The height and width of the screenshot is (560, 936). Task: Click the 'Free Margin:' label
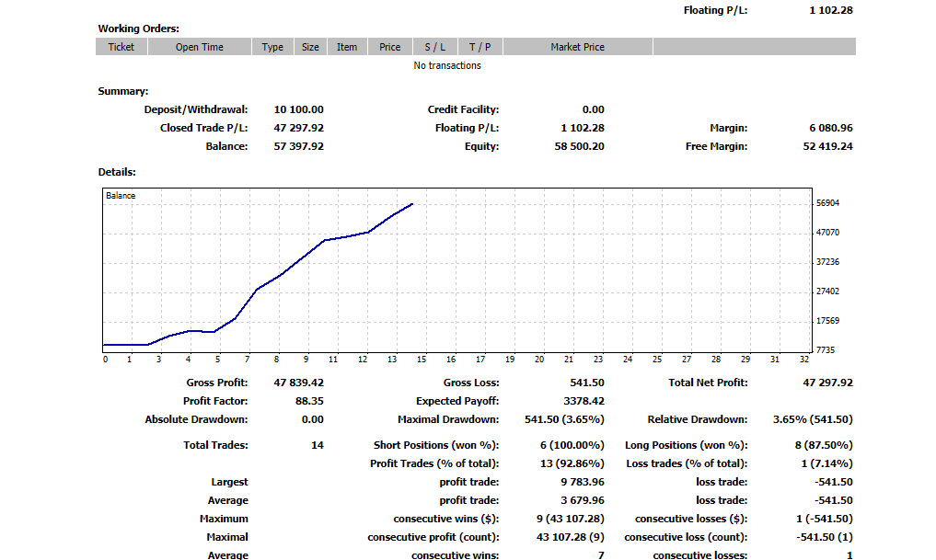pyautogui.click(x=716, y=147)
